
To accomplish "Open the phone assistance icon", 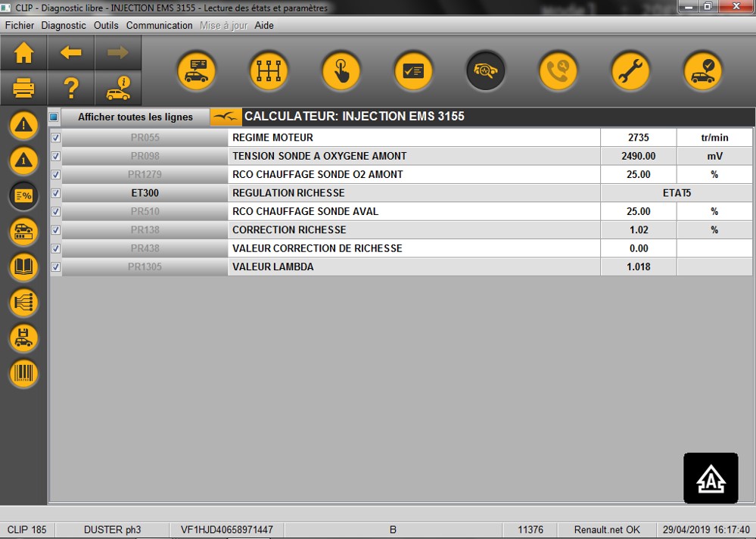I will coord(558,71).
